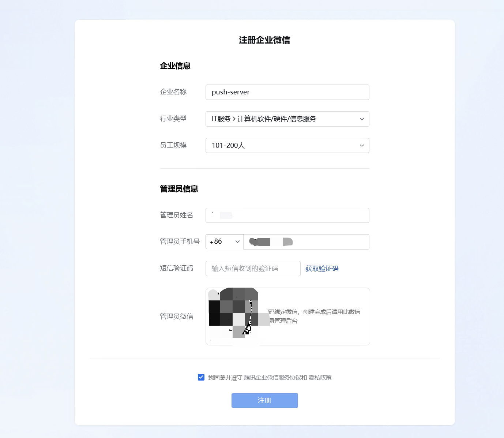Uncheck the 我同意并遵守 agreement checkbox
This screenshot has width=504, height=438.
201,377
